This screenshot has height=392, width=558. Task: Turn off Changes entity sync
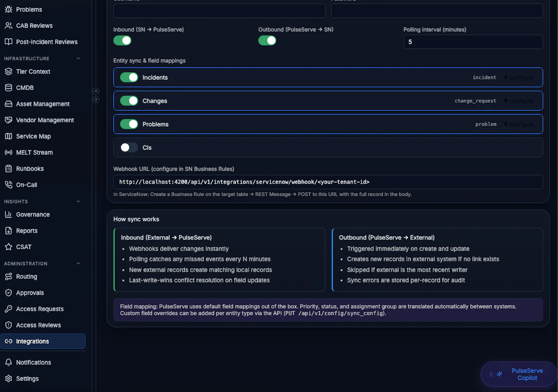[129, 101]
